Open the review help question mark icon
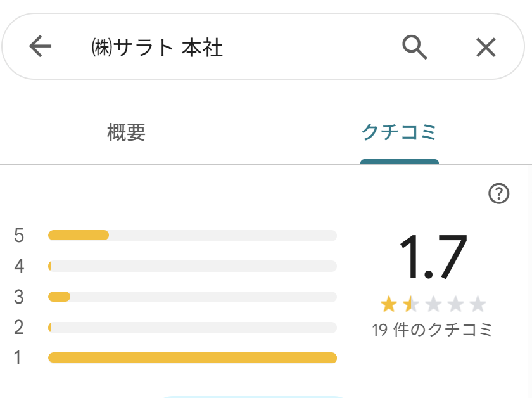 tap(499, 194)
